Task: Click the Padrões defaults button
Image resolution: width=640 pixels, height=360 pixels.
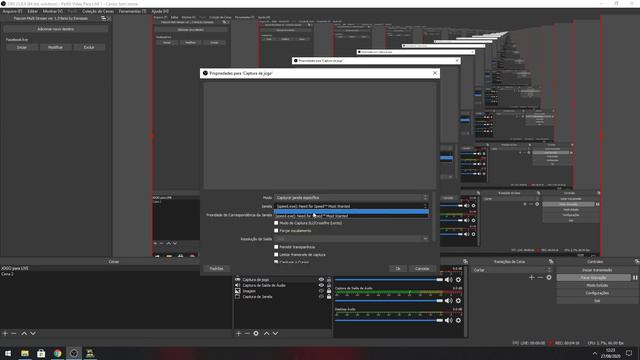Action: pyautogui.click(x=216, y=269)
